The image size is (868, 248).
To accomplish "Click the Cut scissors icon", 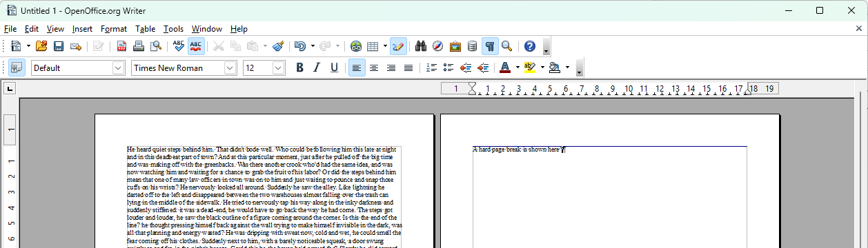I will pos(219,46).
